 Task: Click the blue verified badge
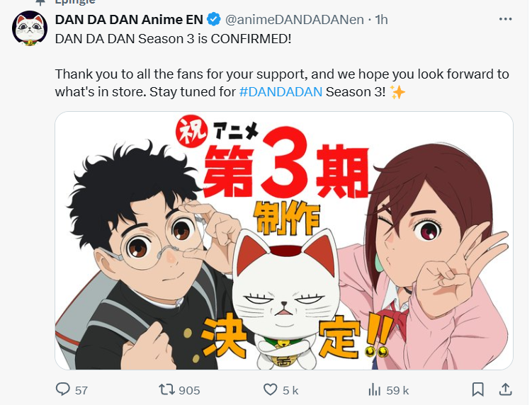(214, 19)
